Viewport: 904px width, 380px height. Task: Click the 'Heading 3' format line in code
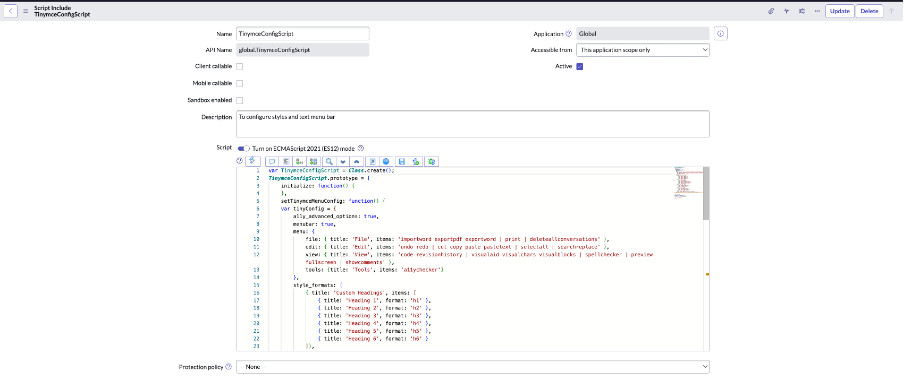pyautogui.click(x=374, y=316)
